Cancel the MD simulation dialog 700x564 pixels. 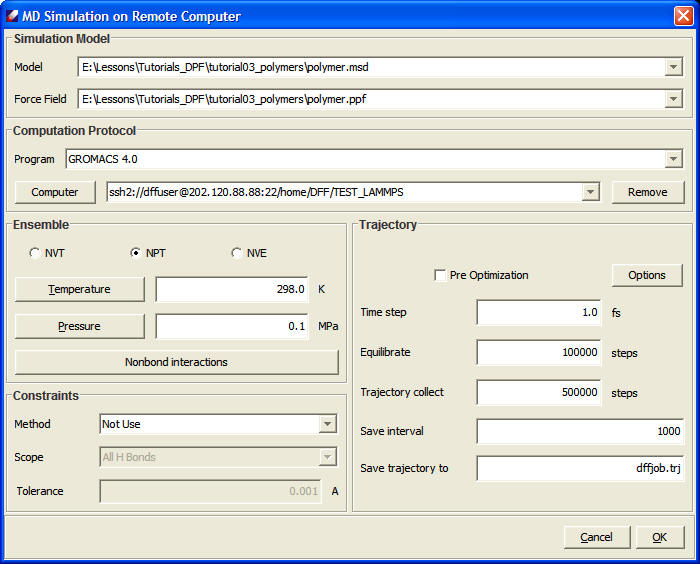[597, 537]
